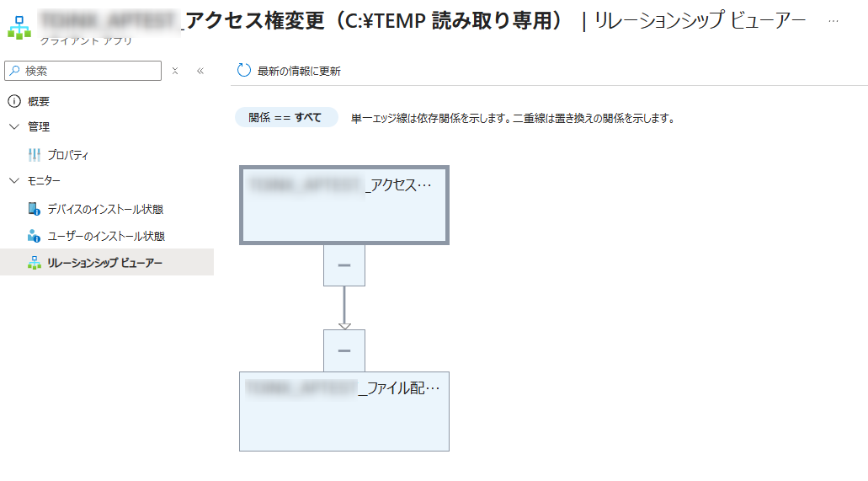The width and height of the screenshot is (868, 481).
Task: Open the more options ellipsis menu
Action: point(833,21)
